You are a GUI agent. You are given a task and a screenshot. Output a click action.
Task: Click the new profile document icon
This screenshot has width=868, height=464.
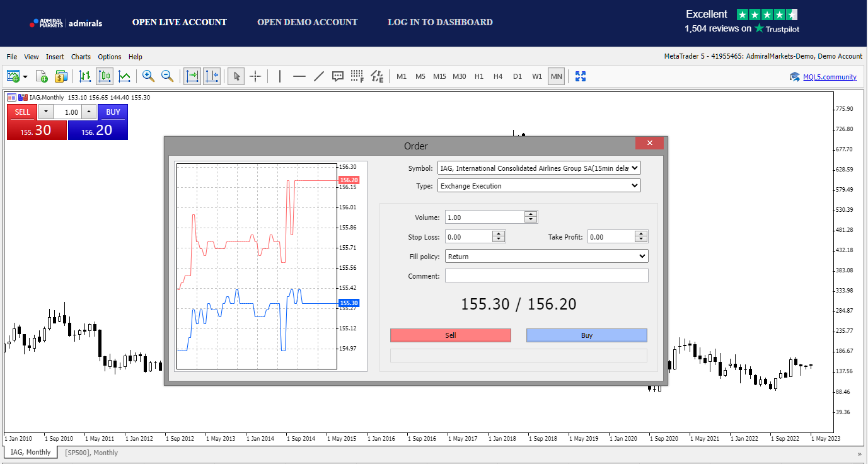[42, 76]
